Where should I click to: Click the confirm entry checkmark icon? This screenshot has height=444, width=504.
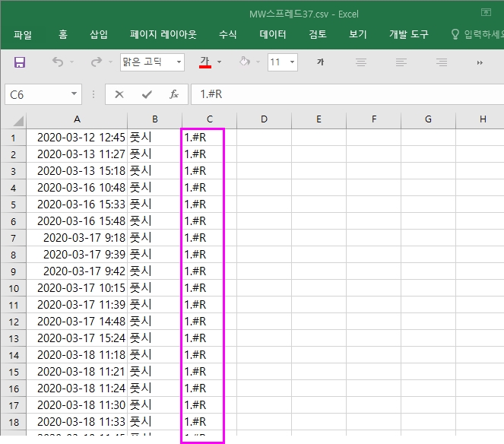[x=147, y=94]
